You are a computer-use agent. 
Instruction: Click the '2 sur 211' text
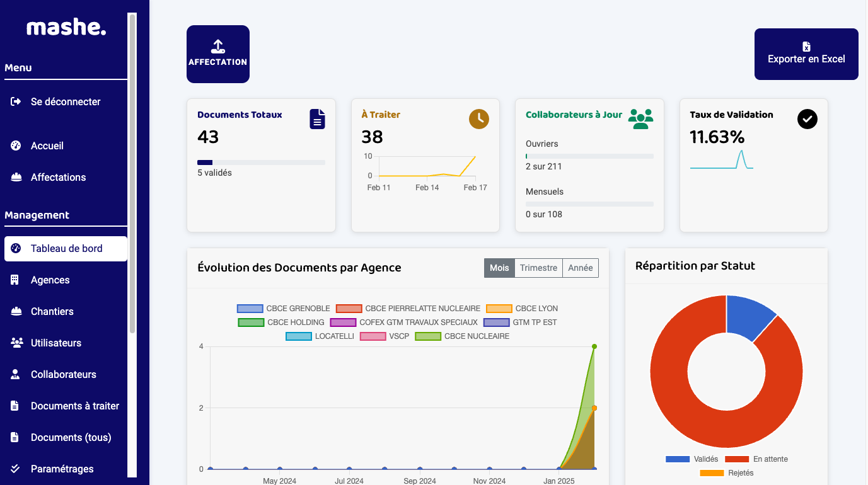coord(543,166)
